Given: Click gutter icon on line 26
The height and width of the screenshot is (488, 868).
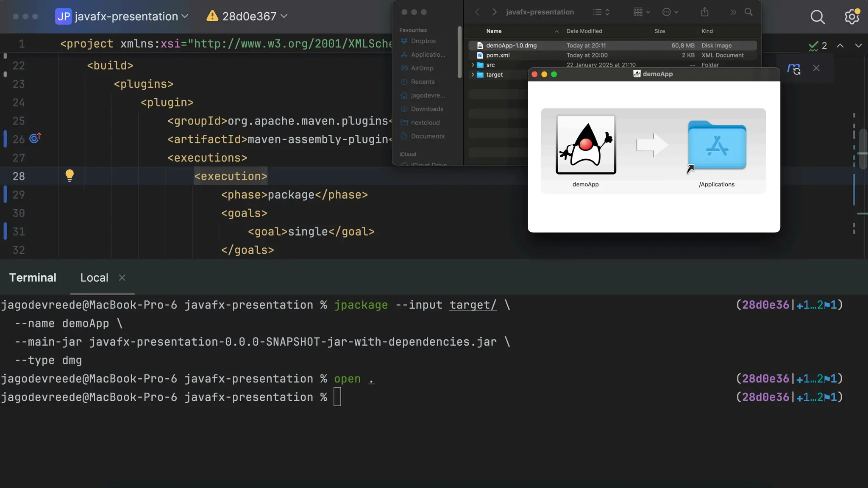Looking at the screenshot, I should pos(35,138).
